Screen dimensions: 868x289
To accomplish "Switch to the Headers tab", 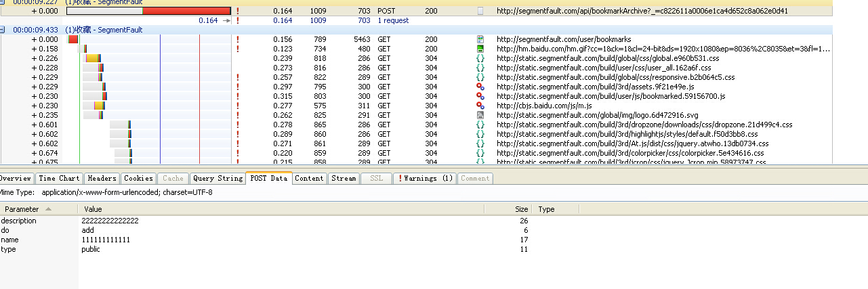I will click(102, 178).
